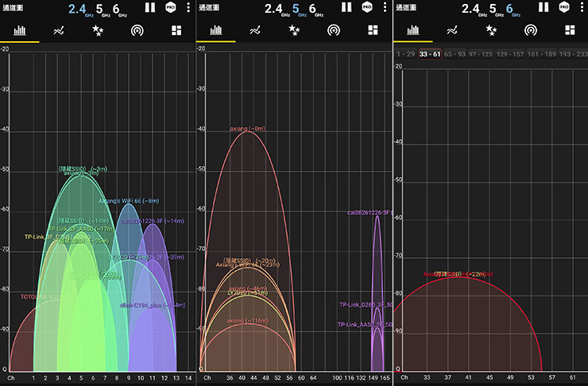Open three-dot overflow menu in right panel
Screen dimensions: 588x386
click(x=581, y=7)
